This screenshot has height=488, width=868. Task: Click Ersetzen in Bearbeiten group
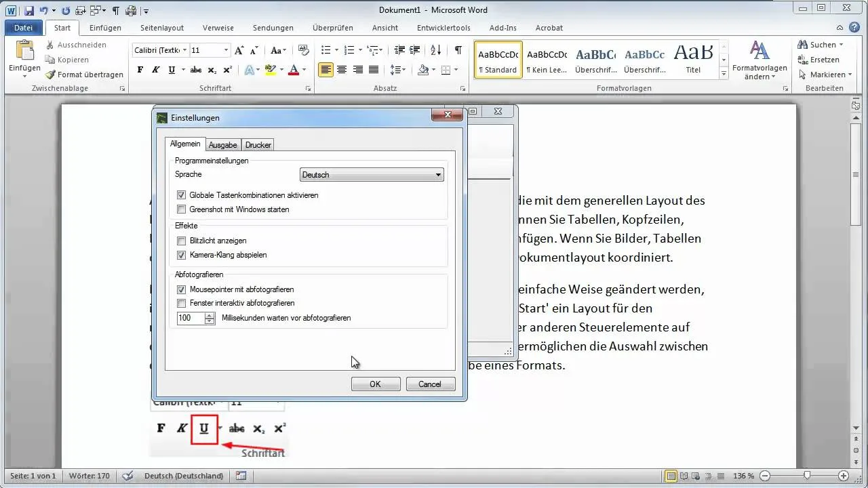point(819,60)
